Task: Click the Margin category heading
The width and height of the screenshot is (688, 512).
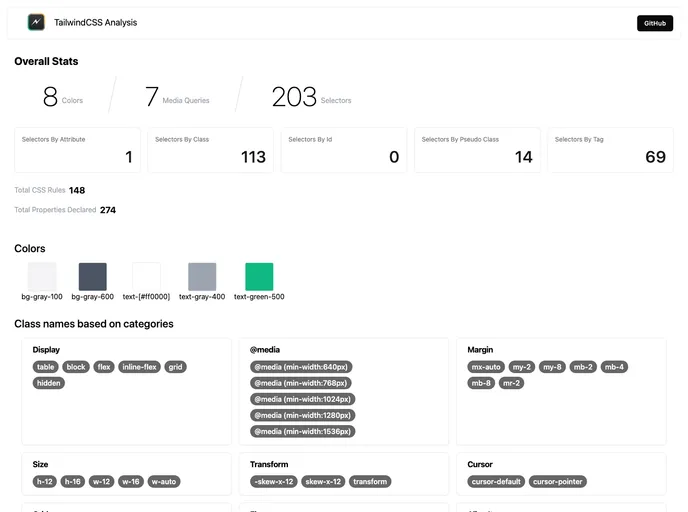Action: click(x=480, y=350)
